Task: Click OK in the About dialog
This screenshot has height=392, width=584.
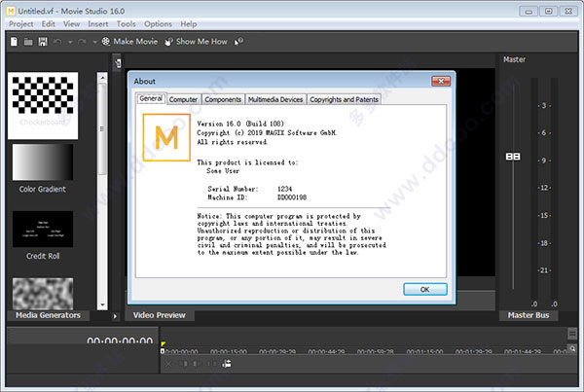Action: [425, 289]
